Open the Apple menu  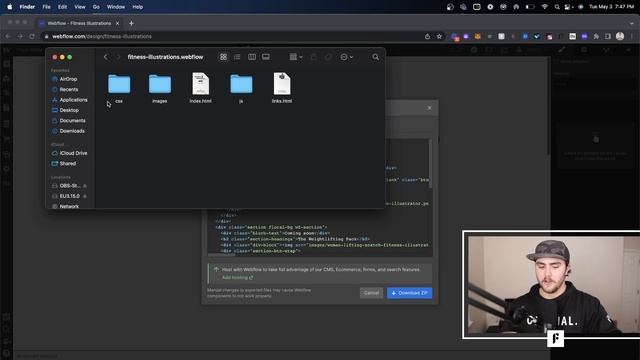click(9, 7)
